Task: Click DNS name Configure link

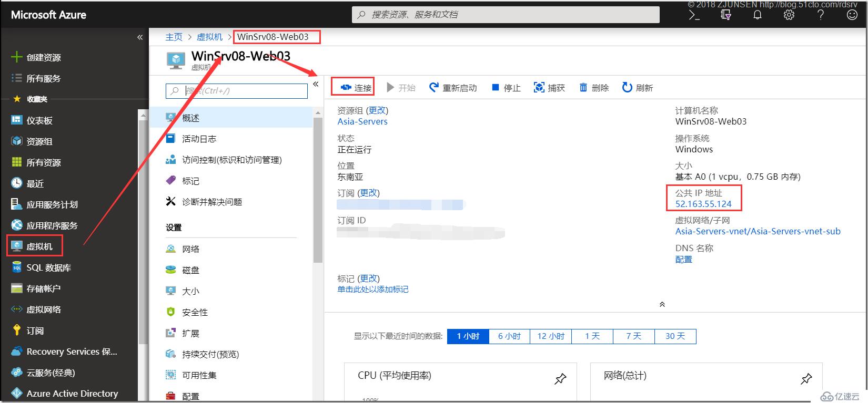Action: [684, 260]
